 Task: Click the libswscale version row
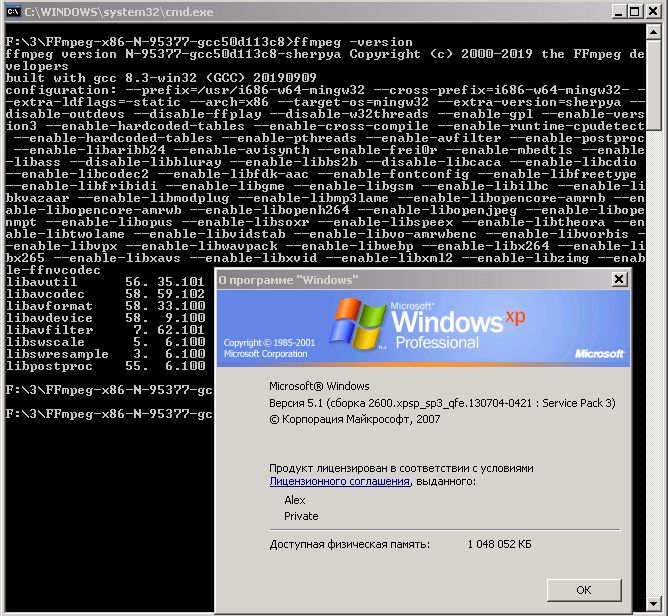point(105,342)
